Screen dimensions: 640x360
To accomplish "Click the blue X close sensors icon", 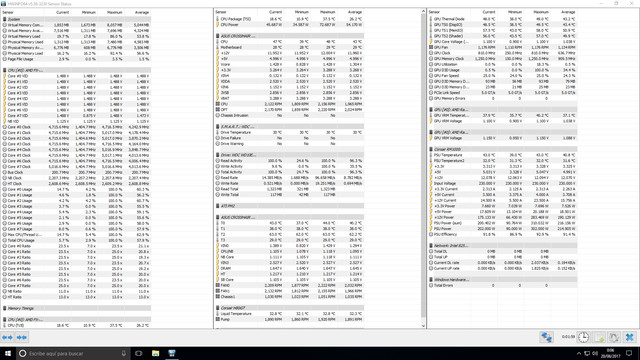I will (629, 337).
